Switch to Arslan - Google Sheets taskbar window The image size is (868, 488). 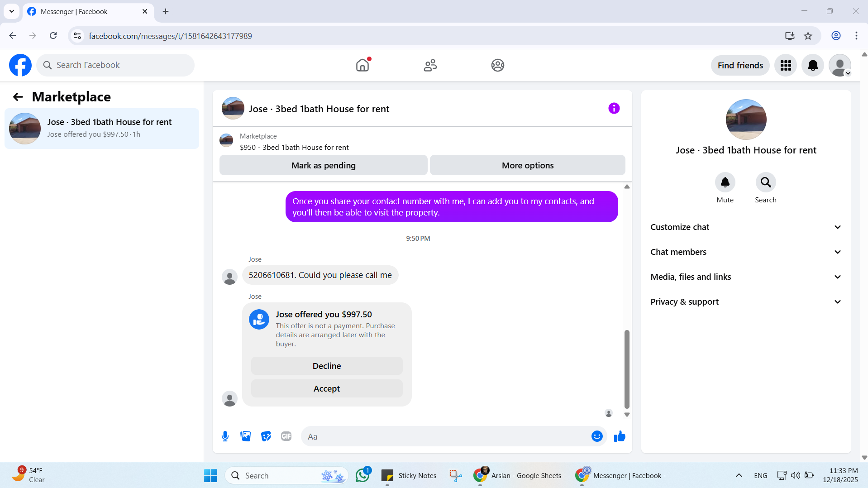(517, 475)
